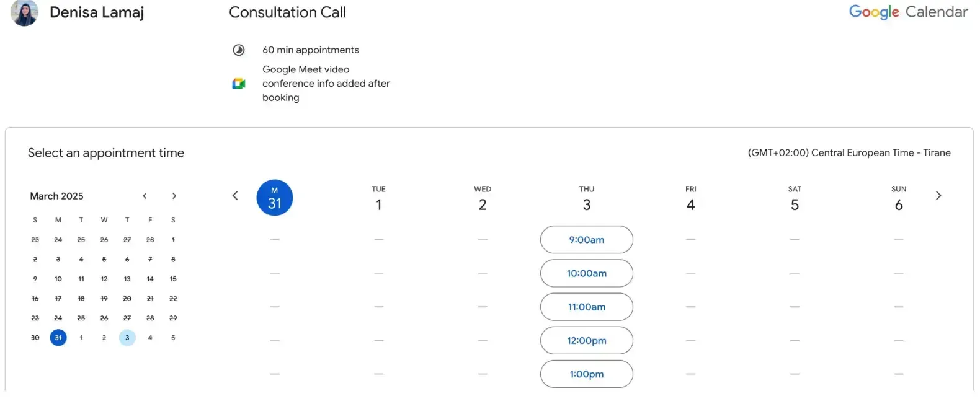Image resolution: width=980 pixels, height=404 pixels.
Task: Select March 31 in the mini calendar
Action: pos(58,337)
